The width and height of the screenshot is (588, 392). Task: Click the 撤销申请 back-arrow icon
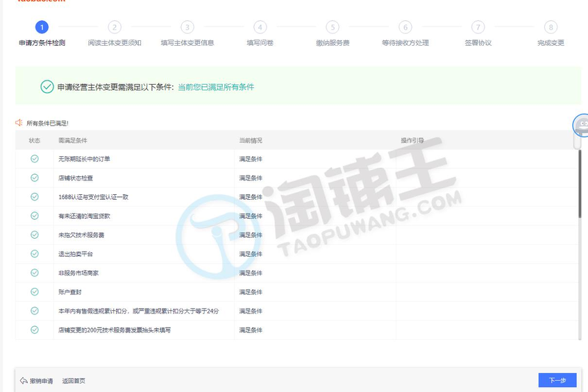click(24, 381)
